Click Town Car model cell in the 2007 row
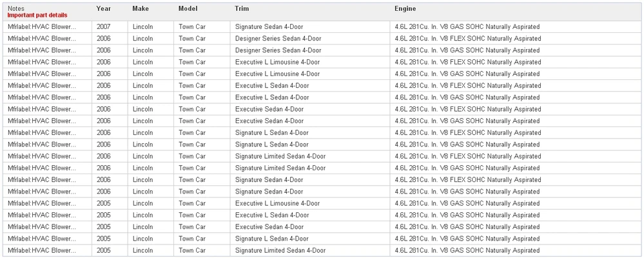This screenshot has width=644, height=258. pos(192,26)
